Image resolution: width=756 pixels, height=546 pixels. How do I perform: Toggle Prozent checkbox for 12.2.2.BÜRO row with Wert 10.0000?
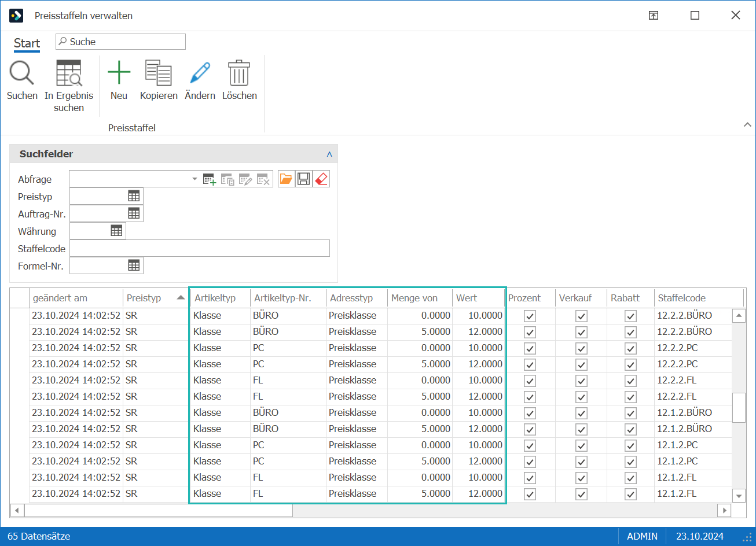530,316
